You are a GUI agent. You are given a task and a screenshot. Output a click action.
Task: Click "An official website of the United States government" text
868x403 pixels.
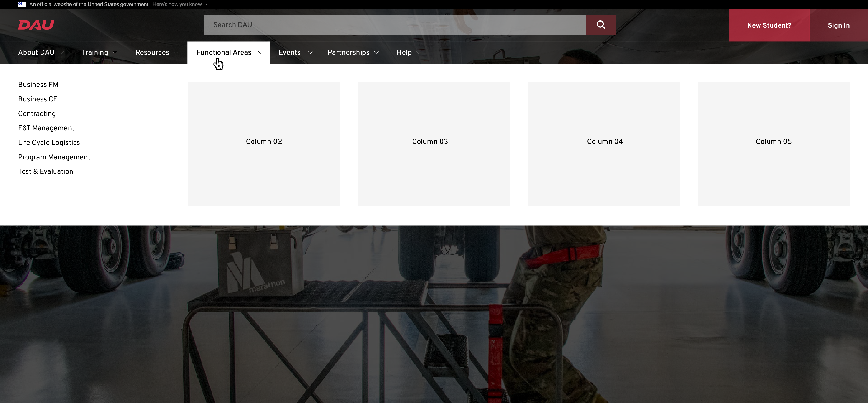pos(89,4)
